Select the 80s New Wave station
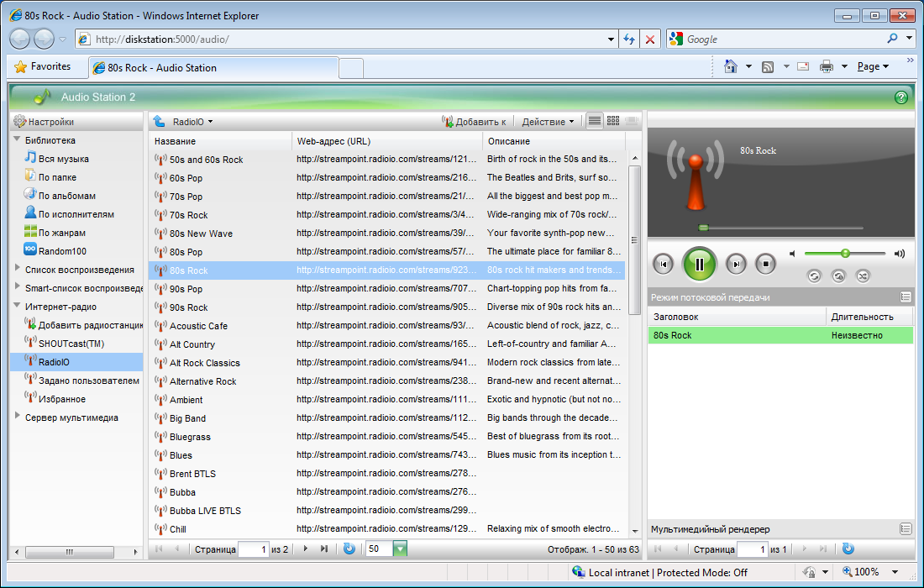Screen dimensions: 924x588 click(386, 234)
